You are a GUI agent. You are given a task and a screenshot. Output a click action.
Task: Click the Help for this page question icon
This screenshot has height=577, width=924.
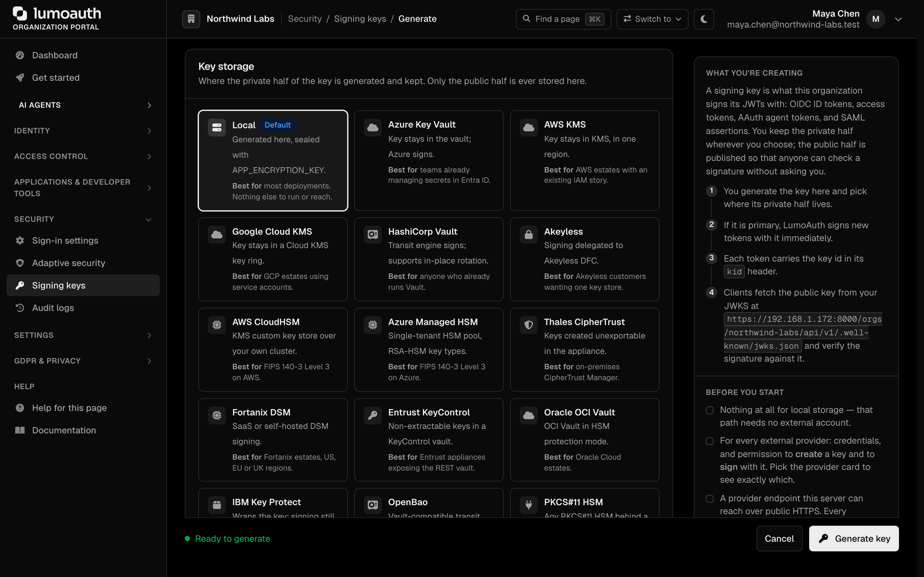(x=20, y=408)
